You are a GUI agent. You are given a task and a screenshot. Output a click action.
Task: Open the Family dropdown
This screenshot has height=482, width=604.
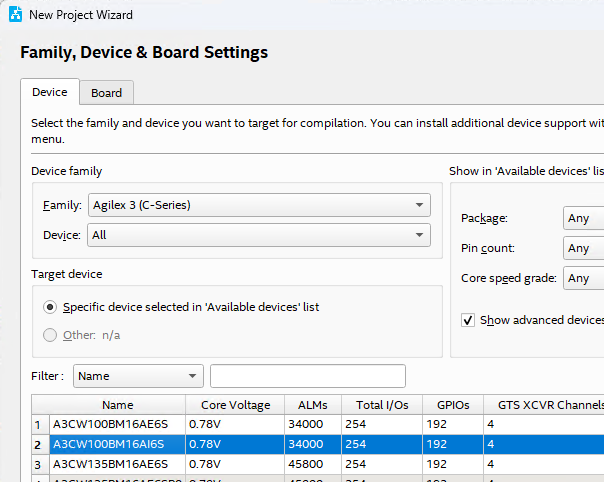[x=259, y=205]
